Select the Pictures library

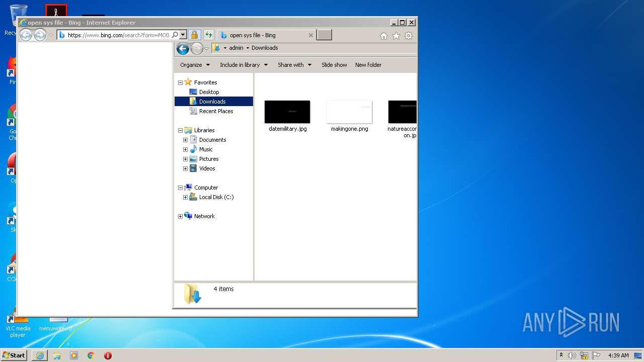point(209,159)
